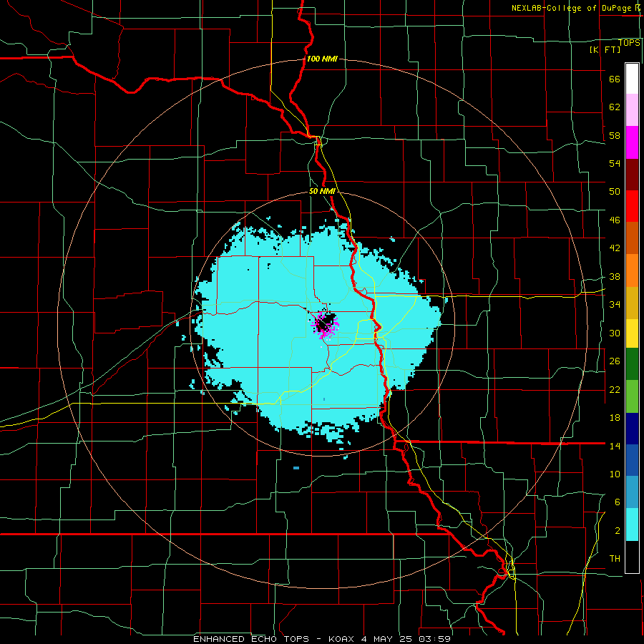Screen dimensions: 644x644
Task: Click the light green legend swatch
Action: tap(632, 396)
